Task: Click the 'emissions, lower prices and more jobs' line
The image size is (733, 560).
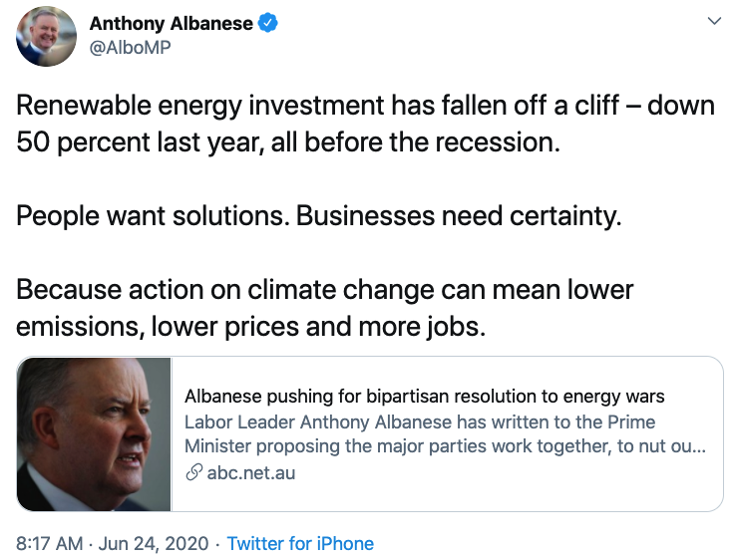Action: [250, 326]
